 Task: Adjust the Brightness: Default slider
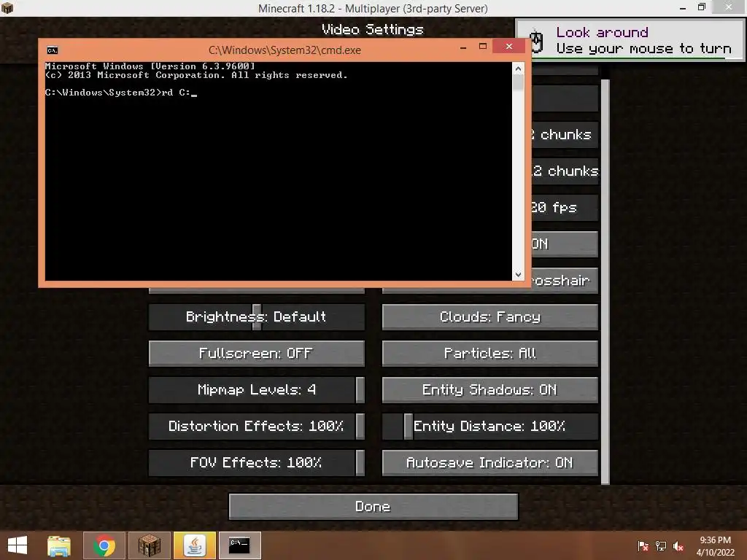point(256,316)
